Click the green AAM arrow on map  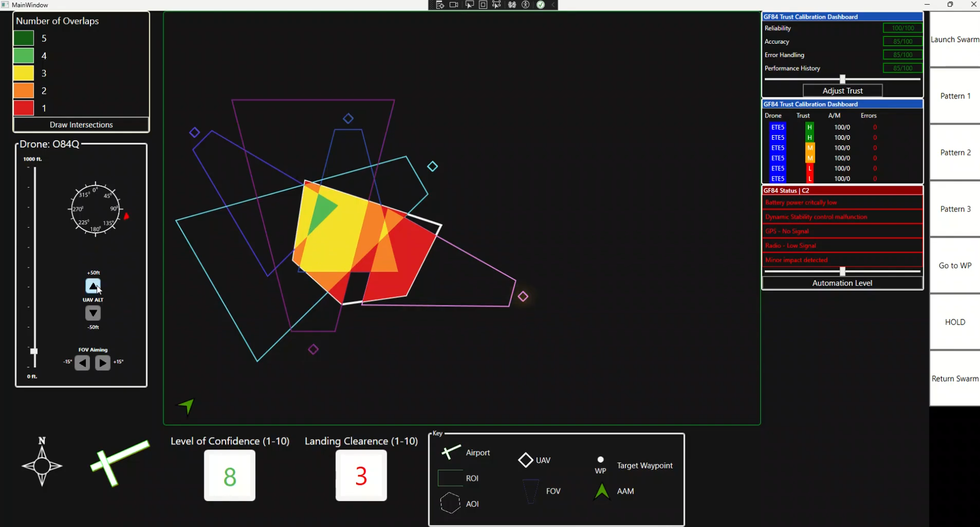(x=187, y=406)
